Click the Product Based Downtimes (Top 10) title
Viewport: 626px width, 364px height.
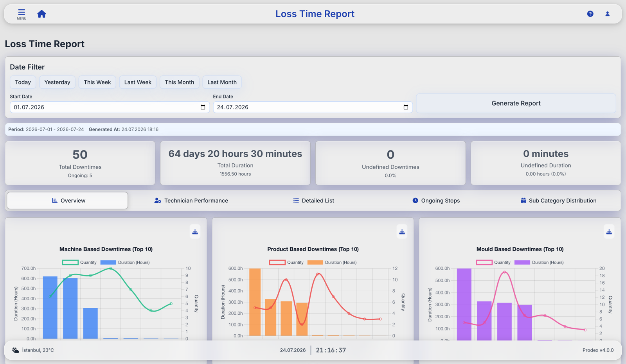(313, 249)
